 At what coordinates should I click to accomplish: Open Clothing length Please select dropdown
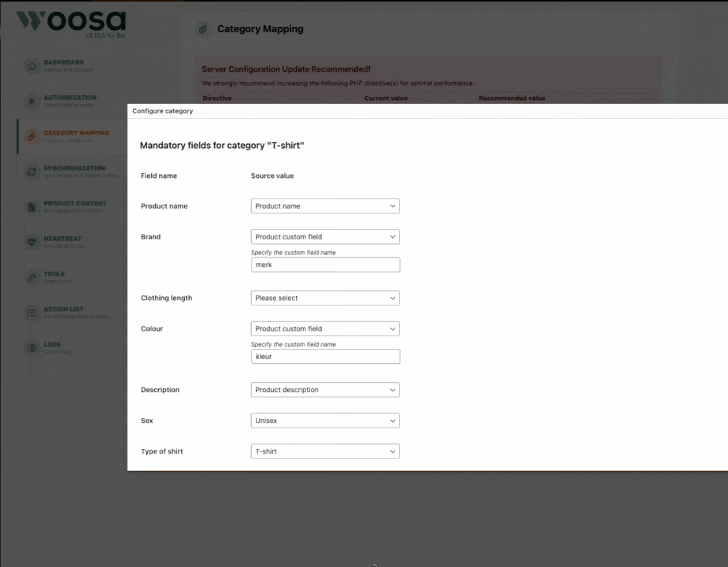point(325,298)
